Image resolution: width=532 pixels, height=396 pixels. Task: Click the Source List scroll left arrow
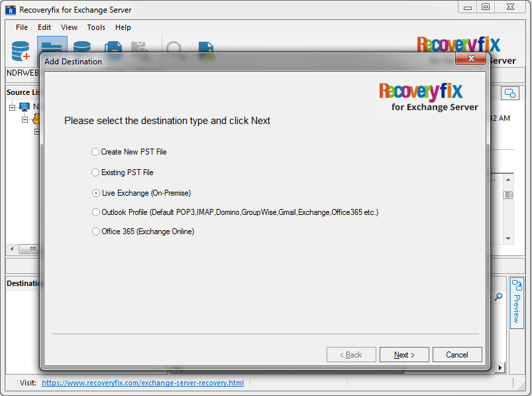pyautogui.click(x=12, y=249)
